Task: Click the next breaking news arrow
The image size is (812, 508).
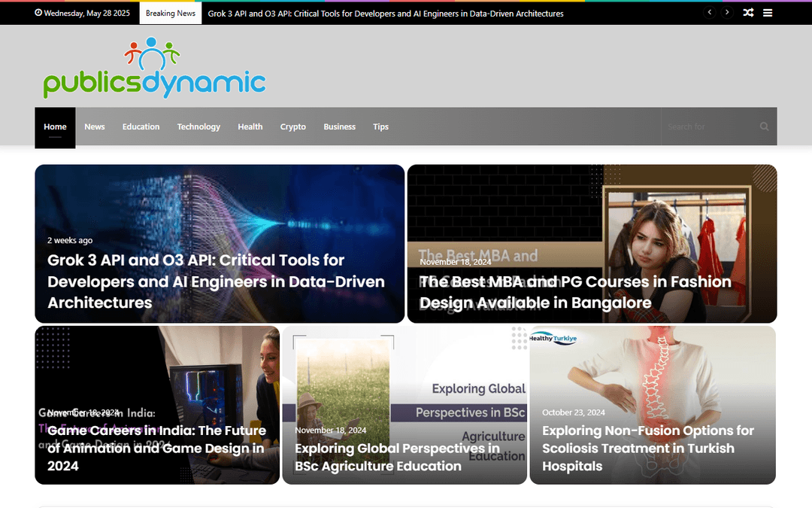Action: (727, 13)
